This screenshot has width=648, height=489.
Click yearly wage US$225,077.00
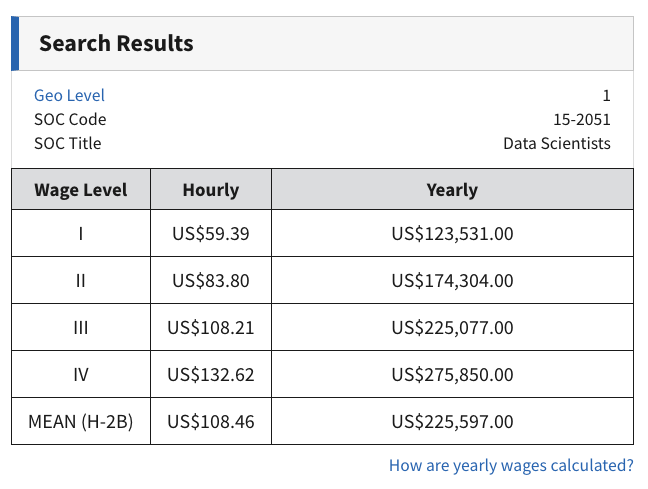[x=452, y=328]
